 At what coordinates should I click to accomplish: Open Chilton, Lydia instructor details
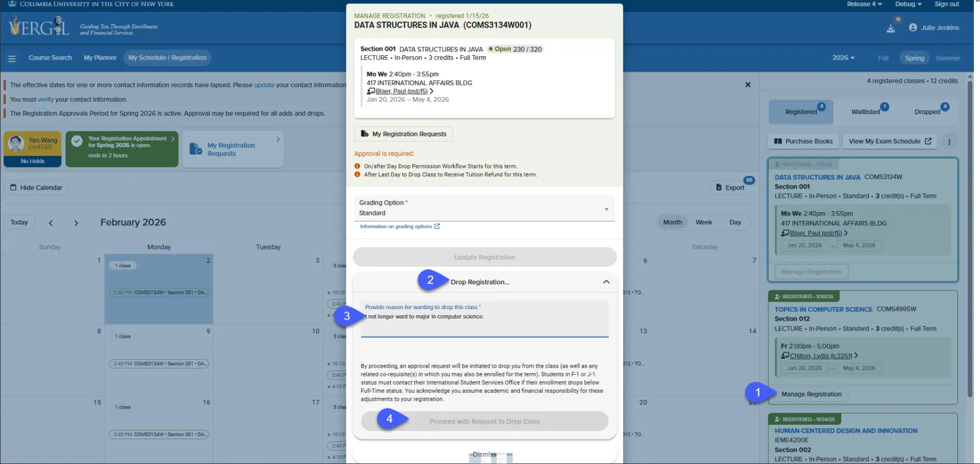click(x=821, y=356)
